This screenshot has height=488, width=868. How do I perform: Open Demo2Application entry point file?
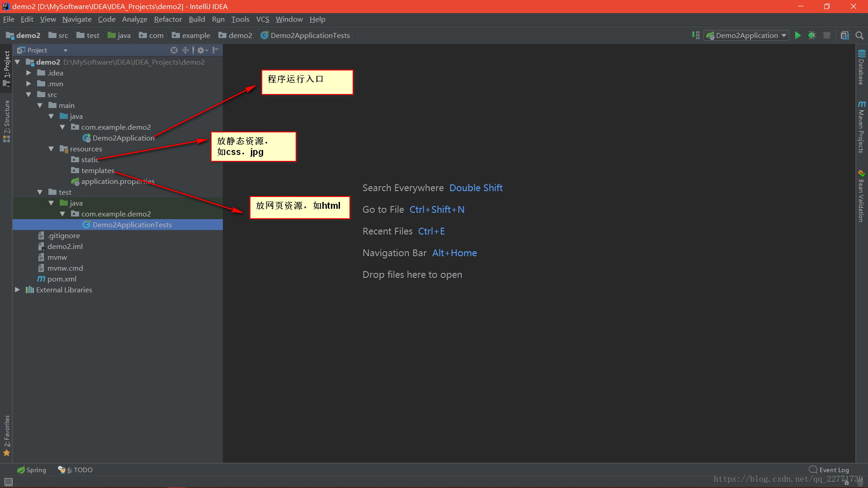[123, 138]
